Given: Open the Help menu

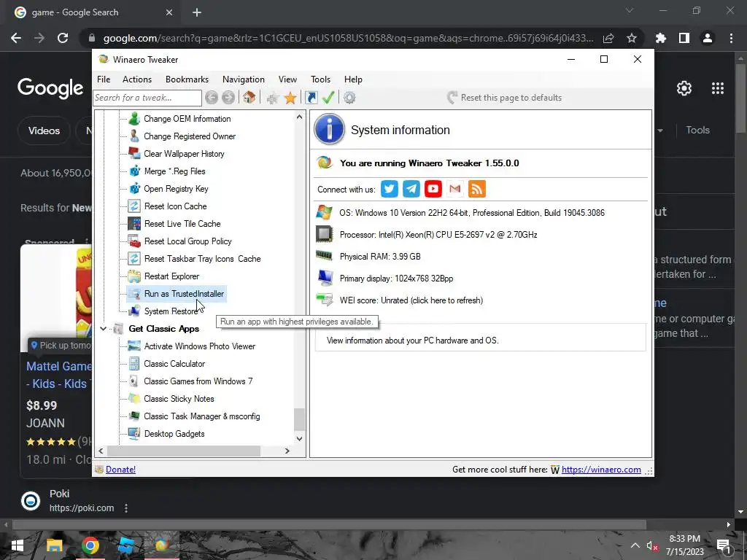Looking at the screenshot, I should pos(353,79).
